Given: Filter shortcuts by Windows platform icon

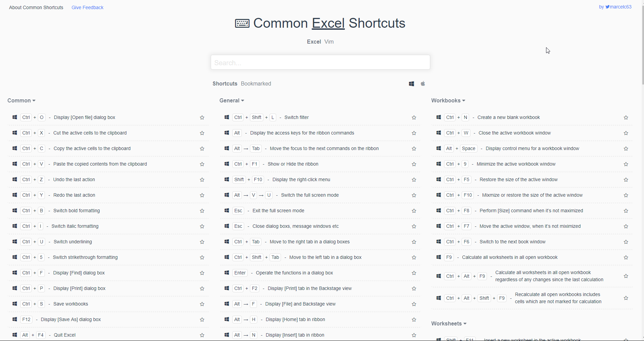Looking at the screenshot, I should click(x=411, y=84).
